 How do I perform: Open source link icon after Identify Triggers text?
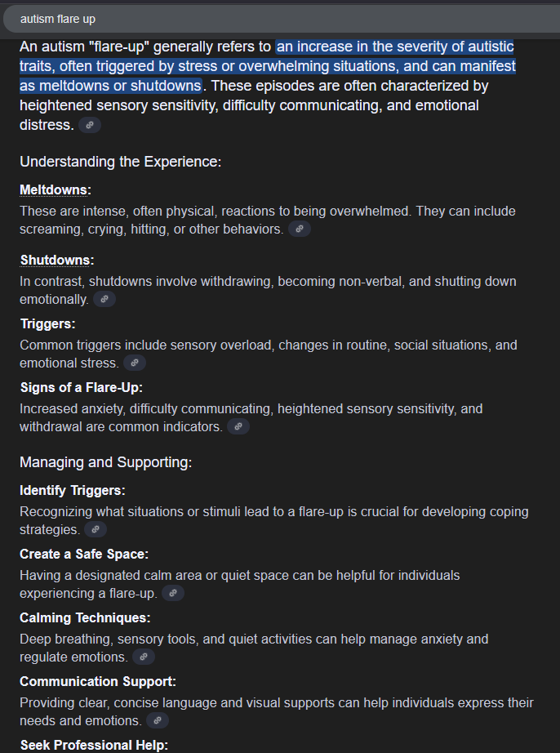pyautogui.click(x=95, y=529)
